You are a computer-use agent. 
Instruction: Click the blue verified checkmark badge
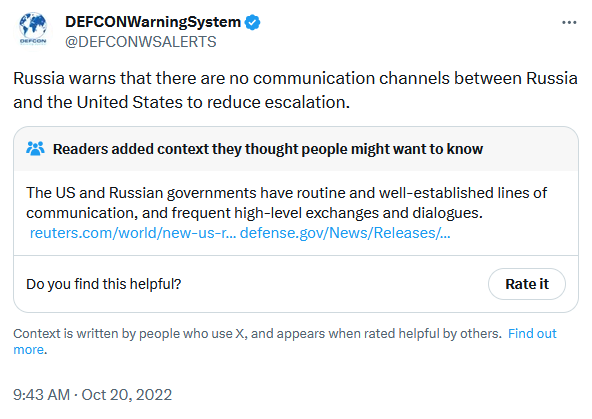pos(253,22)
